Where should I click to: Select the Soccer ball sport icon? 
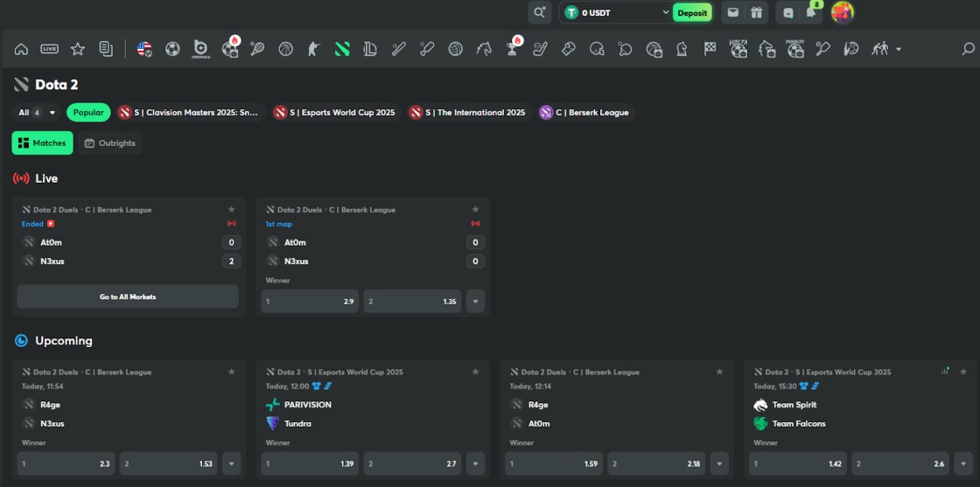172,49
